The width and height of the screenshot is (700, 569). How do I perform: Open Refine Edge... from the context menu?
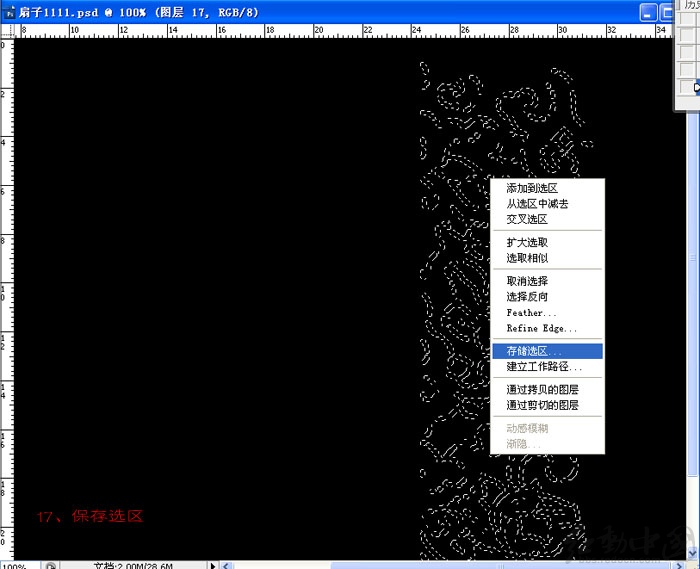coord(547,328)
